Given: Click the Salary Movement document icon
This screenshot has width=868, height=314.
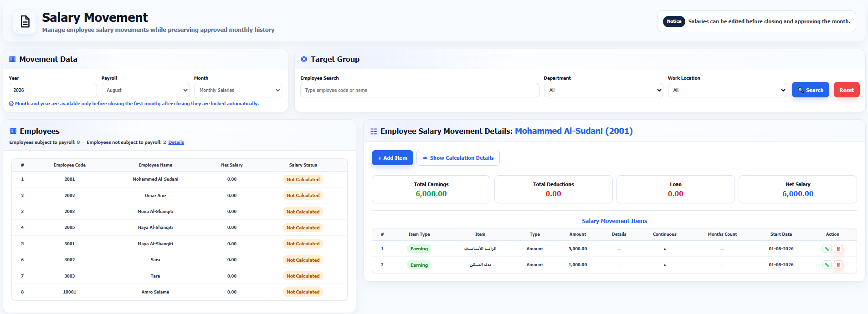Looking at the screenshot, I should (x=25, y=21).
